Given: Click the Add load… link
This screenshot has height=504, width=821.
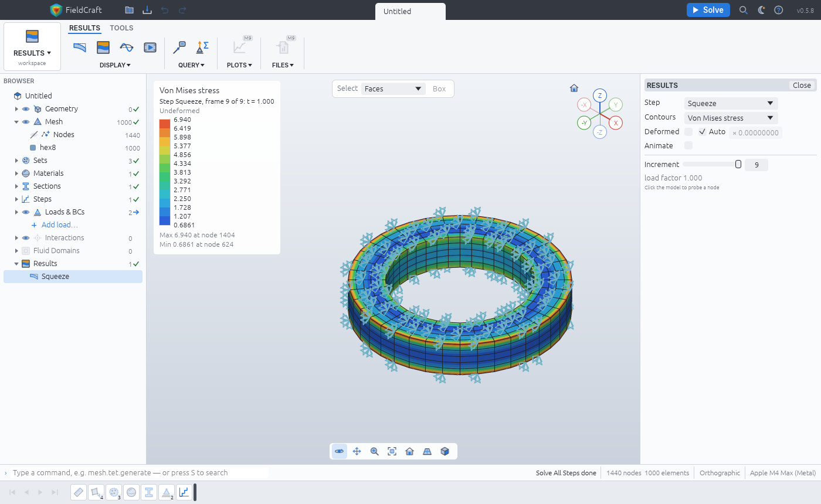Looking at the screenshot, I should tap(59, 225).
